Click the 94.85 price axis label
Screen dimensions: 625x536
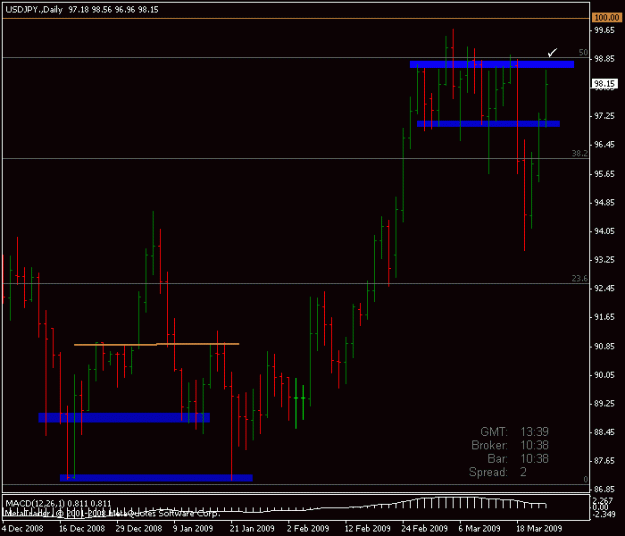(604, 203)
